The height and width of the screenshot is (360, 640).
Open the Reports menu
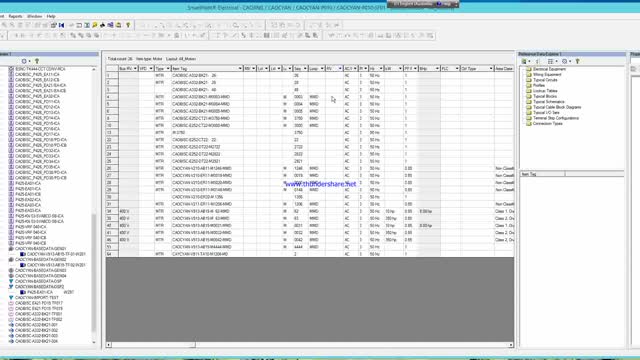click(15, 16)
